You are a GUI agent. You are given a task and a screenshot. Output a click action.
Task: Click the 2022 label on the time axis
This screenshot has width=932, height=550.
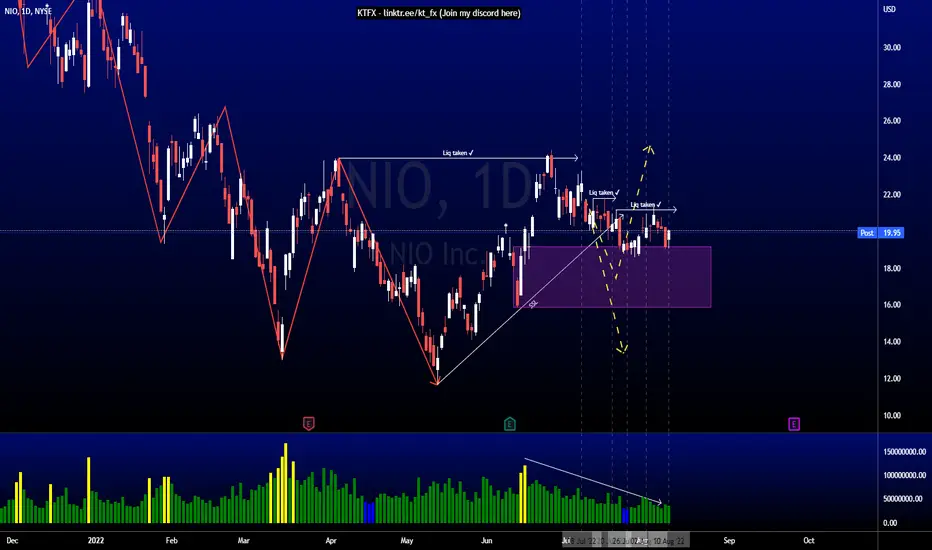coord(96,540)
